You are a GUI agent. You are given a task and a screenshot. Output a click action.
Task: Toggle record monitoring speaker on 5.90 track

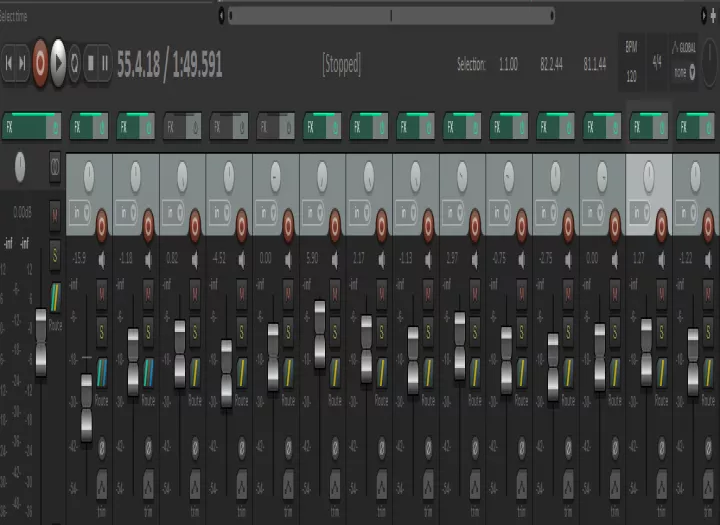point(335,260)
